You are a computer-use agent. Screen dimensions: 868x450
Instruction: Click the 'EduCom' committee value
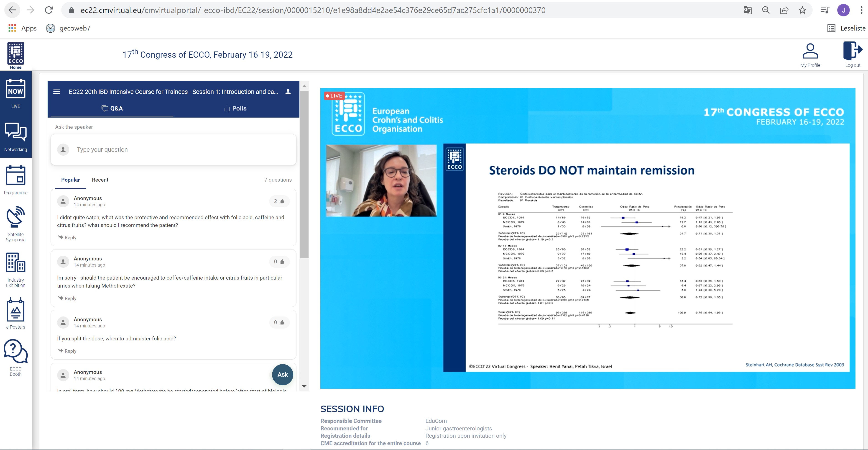tap(436, 421)
